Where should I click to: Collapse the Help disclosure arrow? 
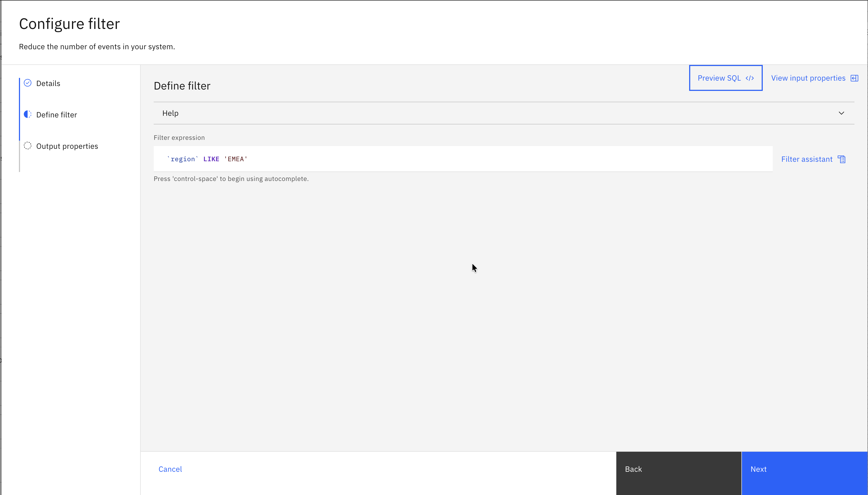841,113
